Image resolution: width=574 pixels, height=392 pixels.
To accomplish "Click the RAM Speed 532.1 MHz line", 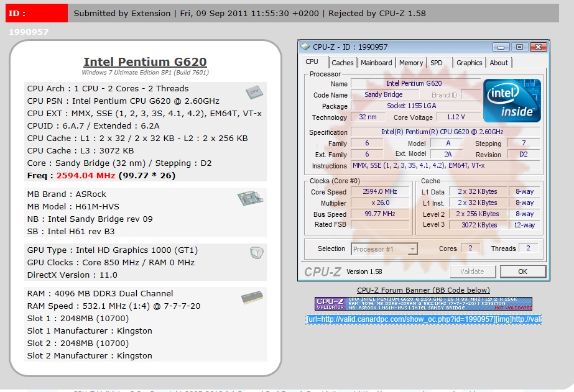I will pyautogui.click(x=114, y=306).
